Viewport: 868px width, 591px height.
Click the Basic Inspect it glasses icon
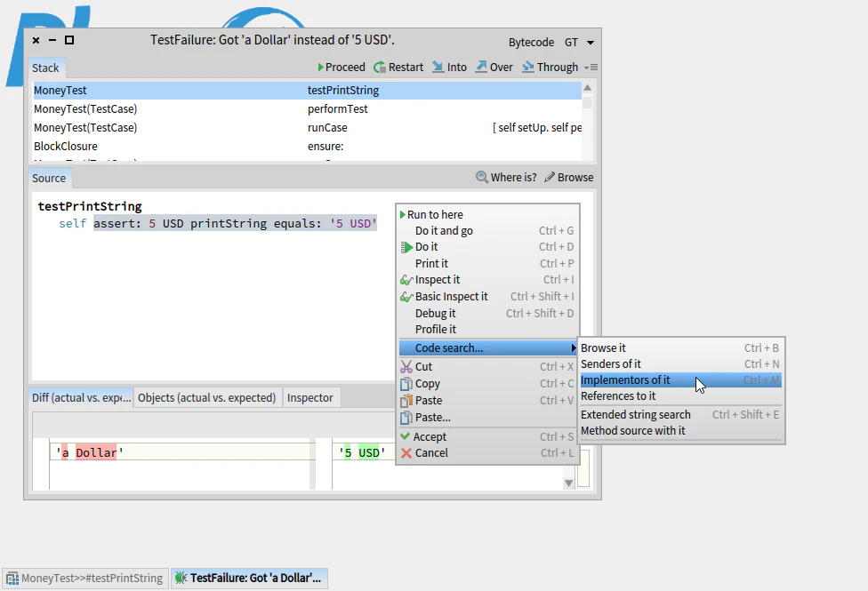coord(407,297)
